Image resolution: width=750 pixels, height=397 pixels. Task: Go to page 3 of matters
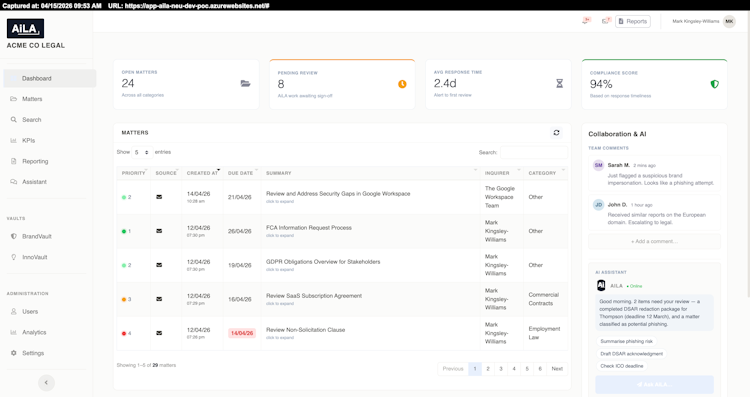501,369
